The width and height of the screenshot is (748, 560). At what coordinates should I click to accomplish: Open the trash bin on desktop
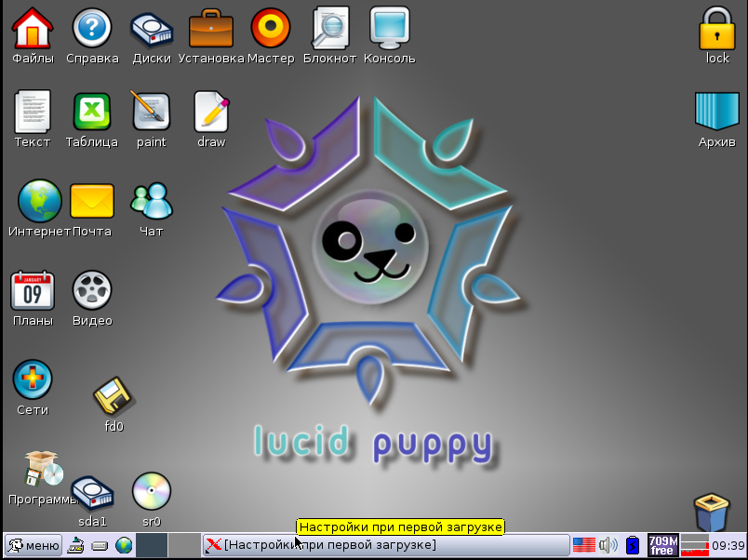pos(712,513)
